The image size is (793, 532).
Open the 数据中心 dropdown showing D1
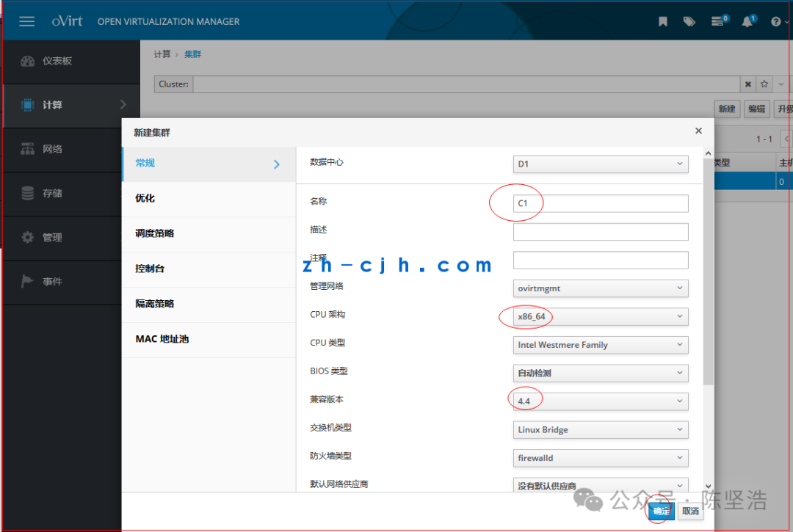tap(601, 164)
